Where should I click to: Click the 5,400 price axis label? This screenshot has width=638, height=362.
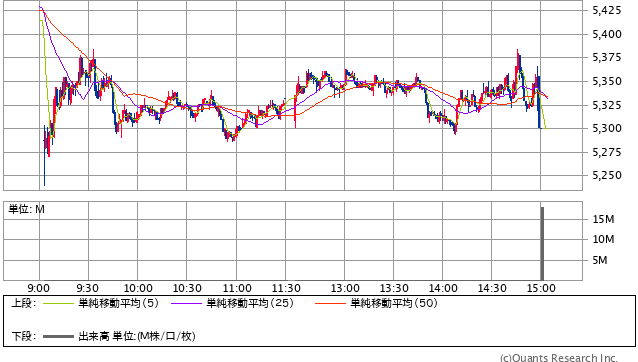607,34
